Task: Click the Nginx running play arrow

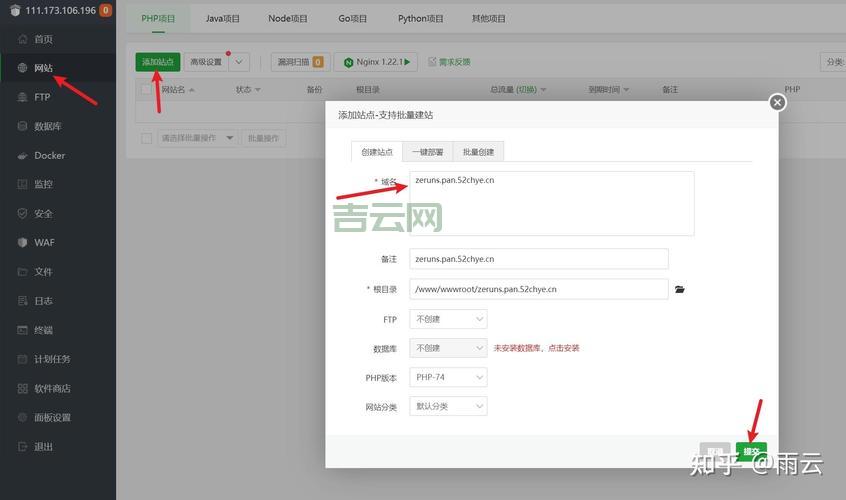Action: (x=407, y=62)
